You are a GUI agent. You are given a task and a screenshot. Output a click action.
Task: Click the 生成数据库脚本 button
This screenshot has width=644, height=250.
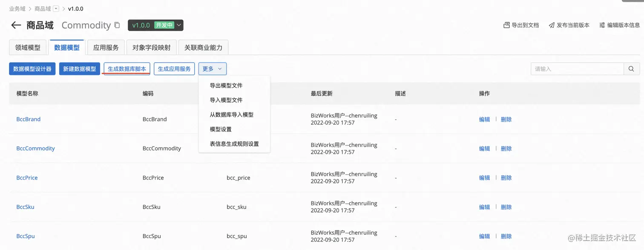pyautogui.click(x=127, y=69)
